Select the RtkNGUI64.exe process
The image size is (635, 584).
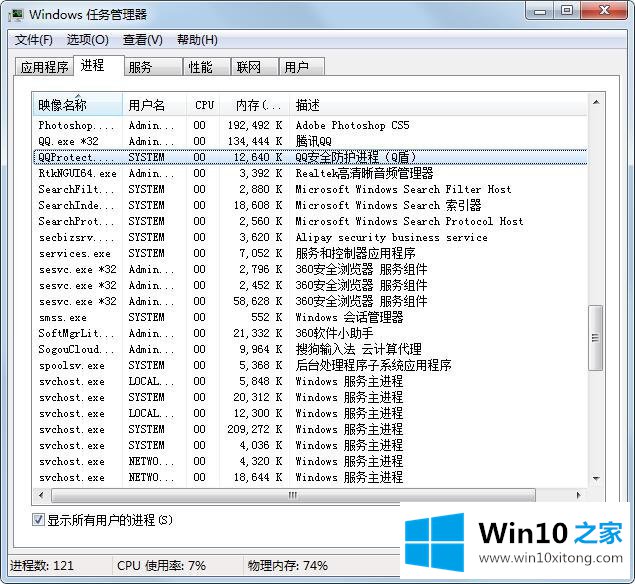point(310,173)
